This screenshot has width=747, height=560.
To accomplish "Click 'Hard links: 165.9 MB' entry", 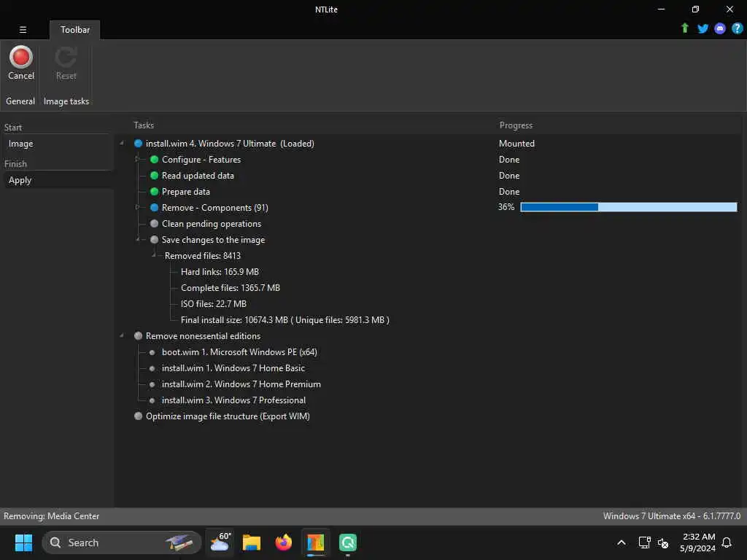I will point(220,272).
